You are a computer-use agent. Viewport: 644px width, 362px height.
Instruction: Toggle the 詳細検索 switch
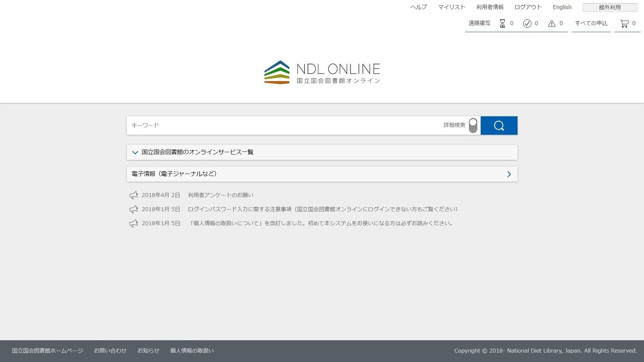(x=473, y=126)
